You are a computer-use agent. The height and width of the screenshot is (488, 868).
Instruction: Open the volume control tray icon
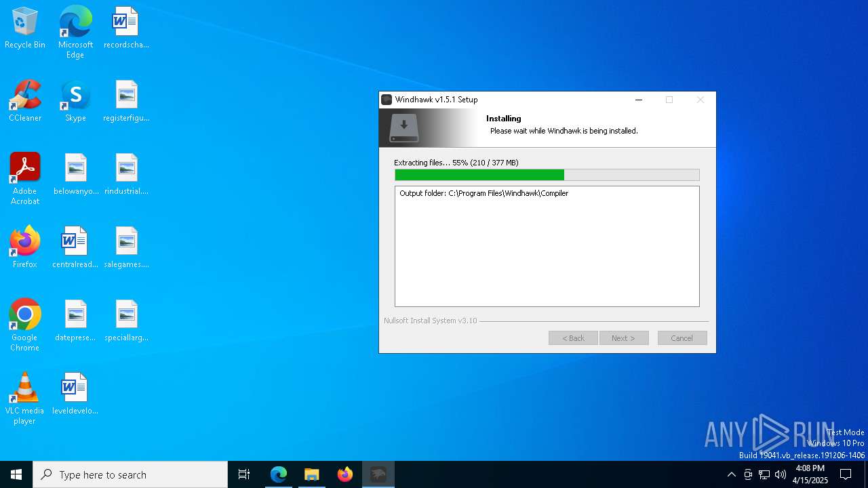tap(781, 474)
